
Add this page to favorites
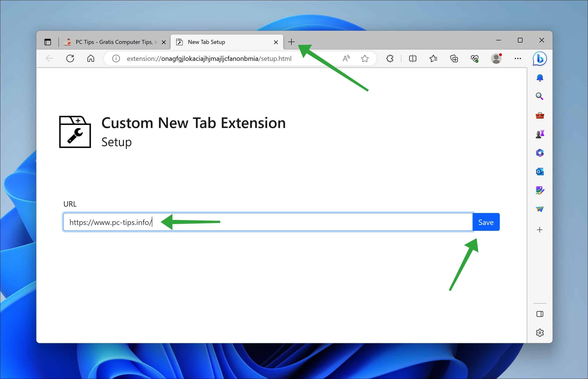click(365, 58)
